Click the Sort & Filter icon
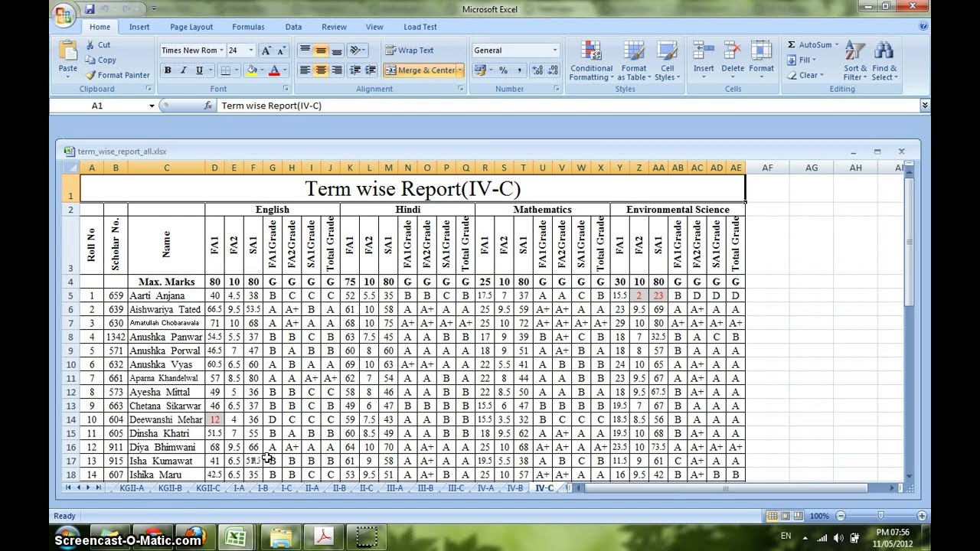The height and width of the screenshot is (551, 980). click(x=855, y=61)
